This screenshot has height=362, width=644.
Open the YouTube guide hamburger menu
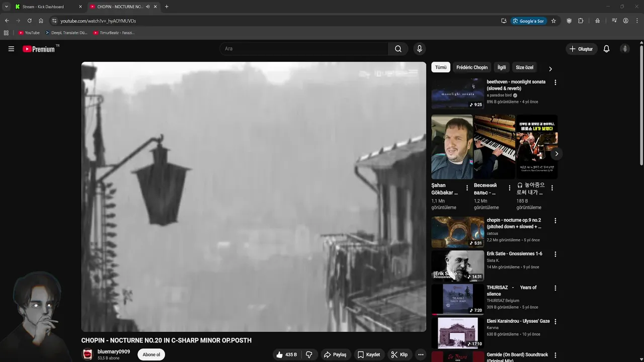pyautogui.click(x=11, y=49)
